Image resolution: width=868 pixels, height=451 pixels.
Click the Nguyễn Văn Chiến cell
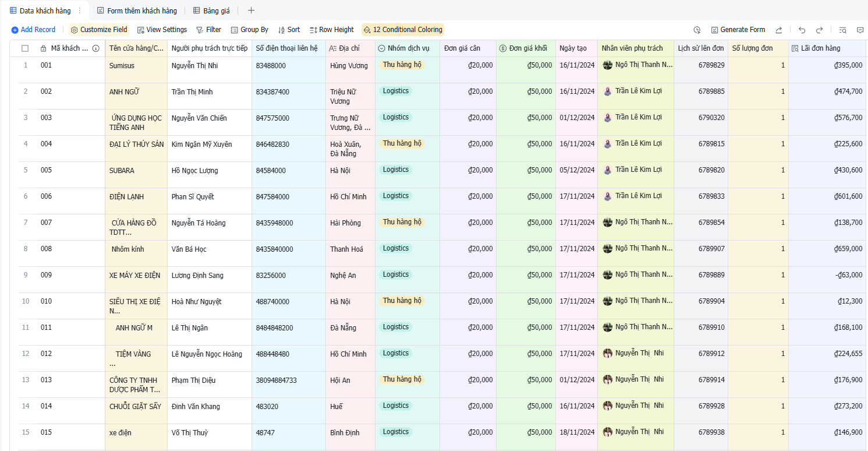(210, 122)
